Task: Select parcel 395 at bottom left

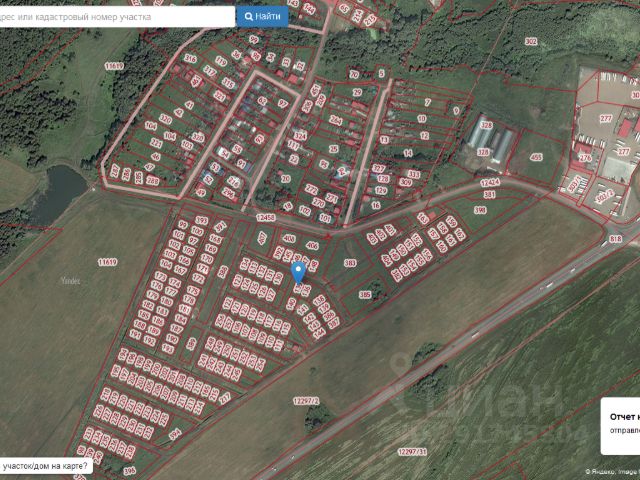Action: click(129, 470)
